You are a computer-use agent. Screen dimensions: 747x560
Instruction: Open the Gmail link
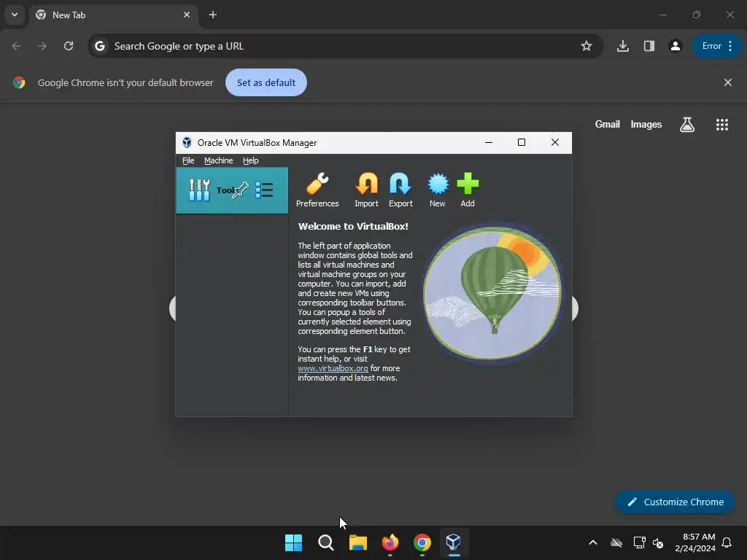click(x=608, y=124)
